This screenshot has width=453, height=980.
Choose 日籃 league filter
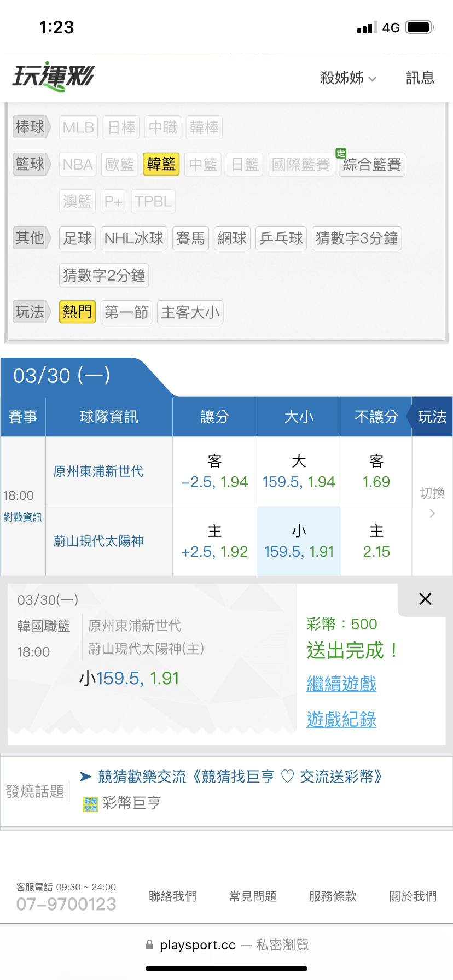[x=245, y=164]
